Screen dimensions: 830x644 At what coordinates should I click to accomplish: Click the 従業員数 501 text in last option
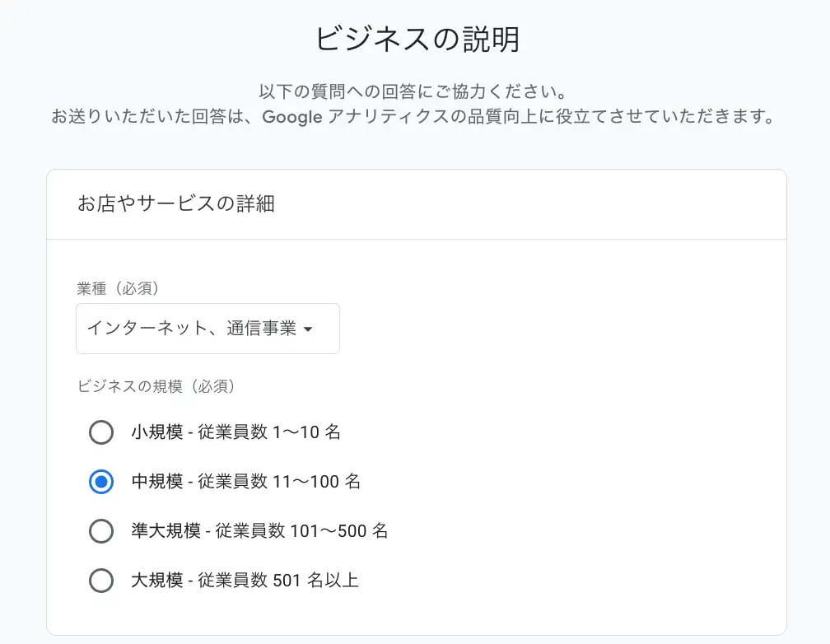pyautogui.click(x=249, y=580)
